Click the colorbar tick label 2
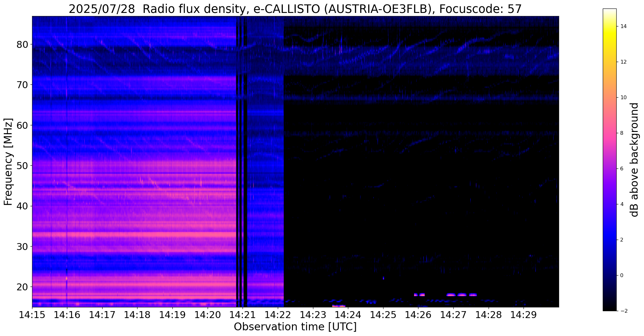The height and width of the screenshot is (336, 644). (621, 240)
